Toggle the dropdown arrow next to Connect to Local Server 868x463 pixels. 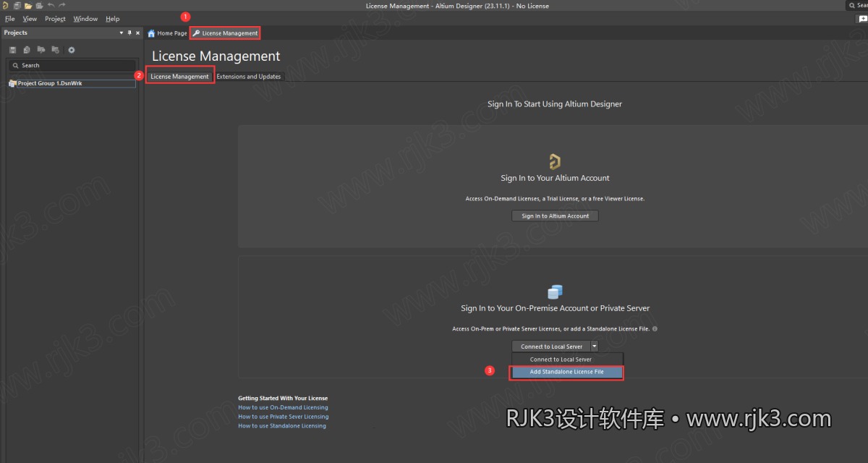click(x=595, y=347)
